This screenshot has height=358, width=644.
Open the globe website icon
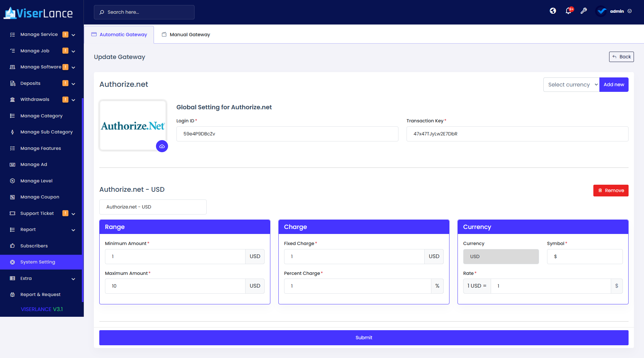point(553,11)
